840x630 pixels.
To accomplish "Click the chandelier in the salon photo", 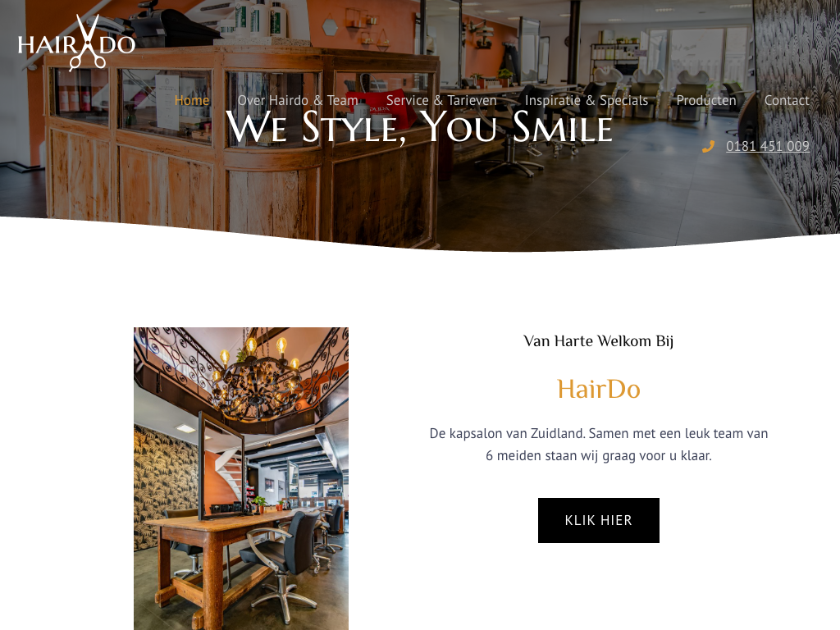I will coord(257,381).
